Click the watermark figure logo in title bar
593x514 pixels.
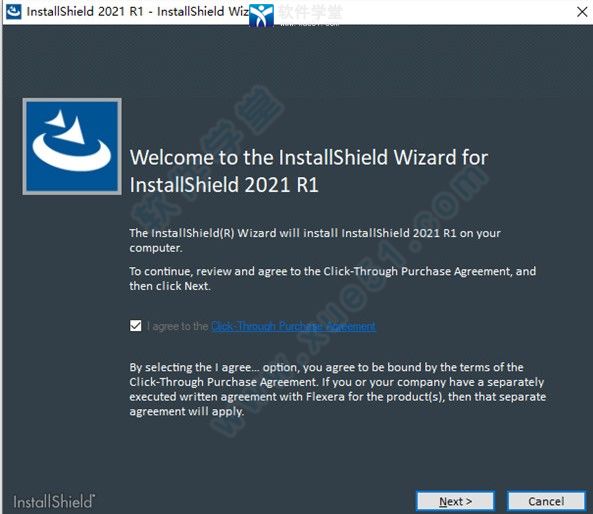click(x=261, y=16)
